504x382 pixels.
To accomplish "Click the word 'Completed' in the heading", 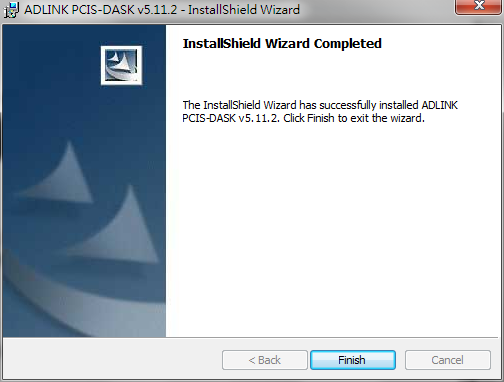I will (348, 44).
